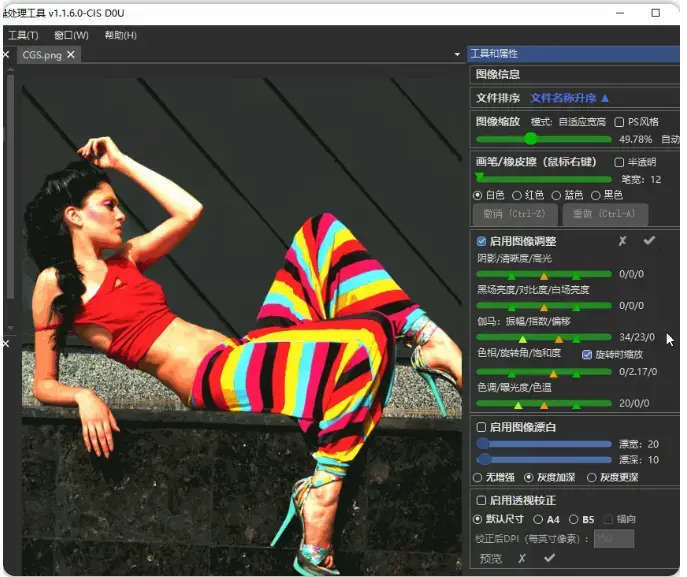The width and height of the screenshot is (687, 577).
Task: Enable the 启用图像漂白 checkbox
Action: [481, 427]
